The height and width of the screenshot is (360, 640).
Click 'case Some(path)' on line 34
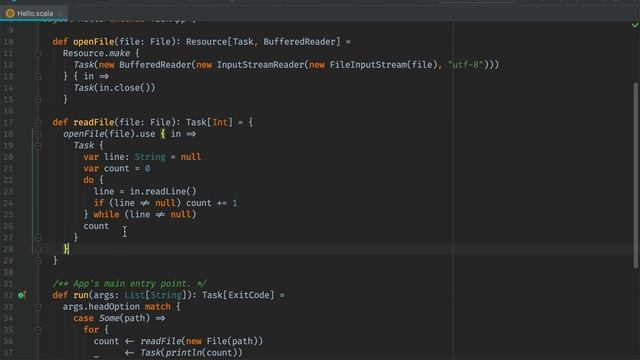(x=111, y=318)
